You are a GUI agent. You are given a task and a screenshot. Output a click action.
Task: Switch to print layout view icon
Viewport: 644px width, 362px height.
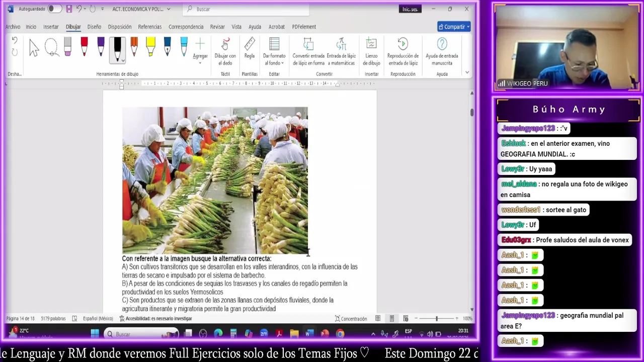391,318
